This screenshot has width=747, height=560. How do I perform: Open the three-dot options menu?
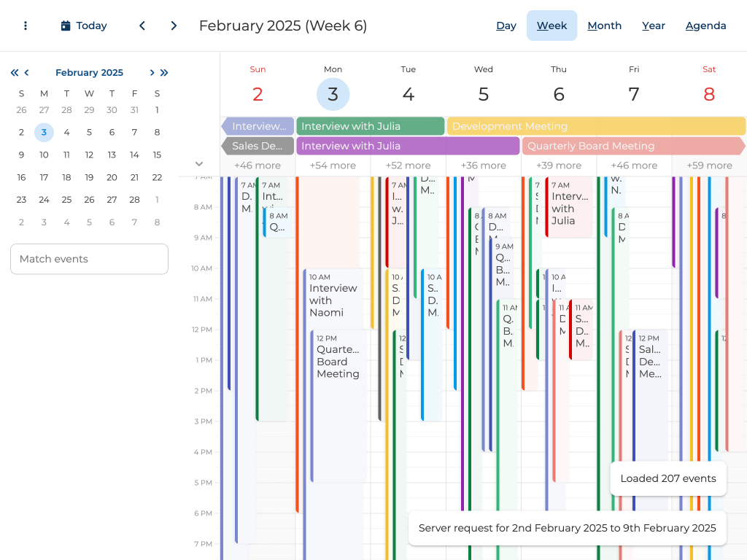coord(26,26)
